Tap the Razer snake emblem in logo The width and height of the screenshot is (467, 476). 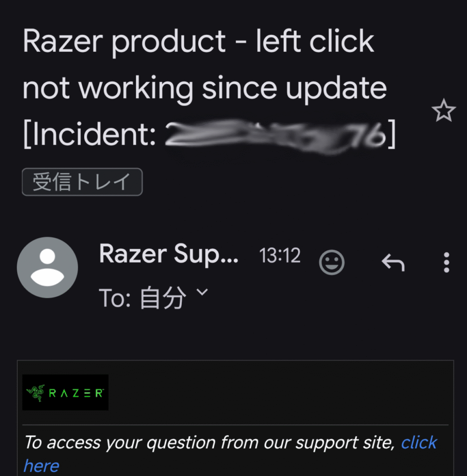click(36, 393)
